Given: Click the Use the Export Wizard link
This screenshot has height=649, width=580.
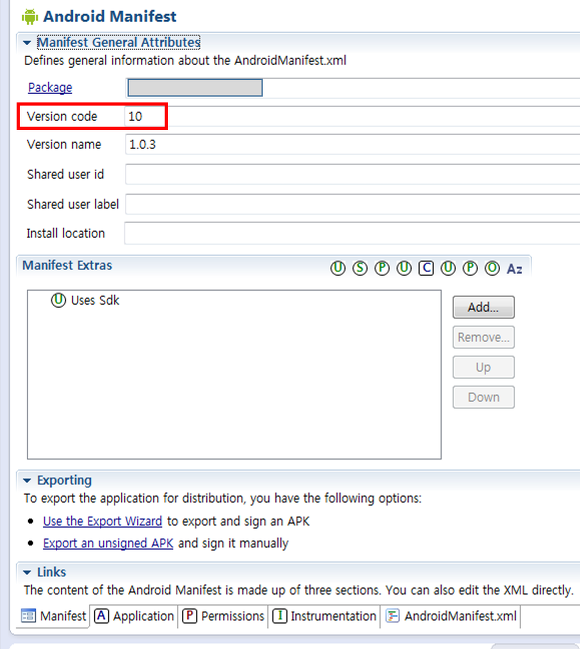Looking at the screenshot, I should pos(102,521).
